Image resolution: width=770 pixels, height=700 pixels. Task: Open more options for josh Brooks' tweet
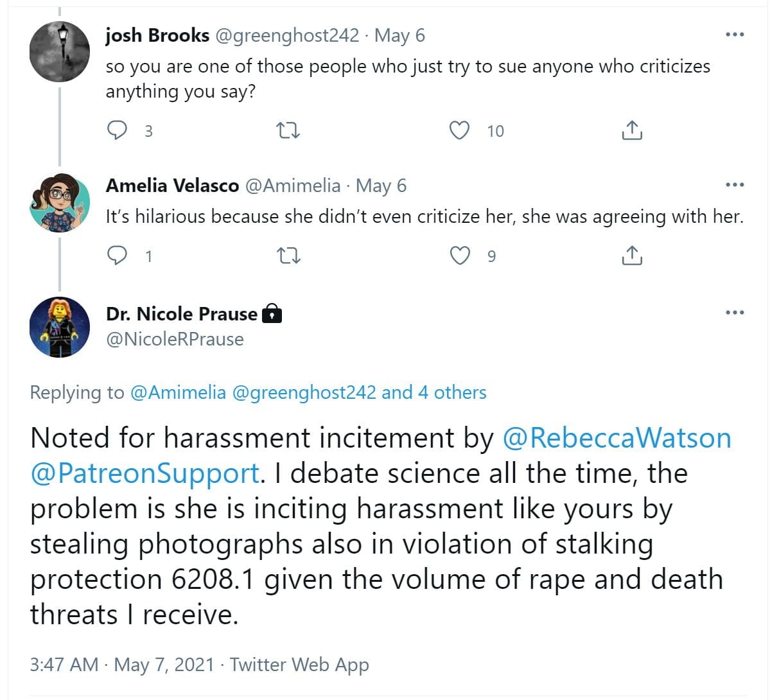coord(735,35)
